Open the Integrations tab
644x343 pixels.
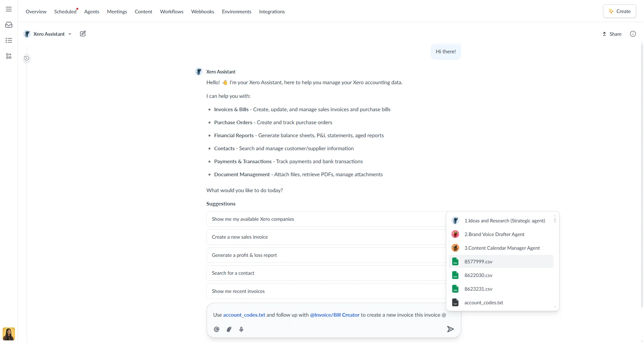tap(272, 11)
